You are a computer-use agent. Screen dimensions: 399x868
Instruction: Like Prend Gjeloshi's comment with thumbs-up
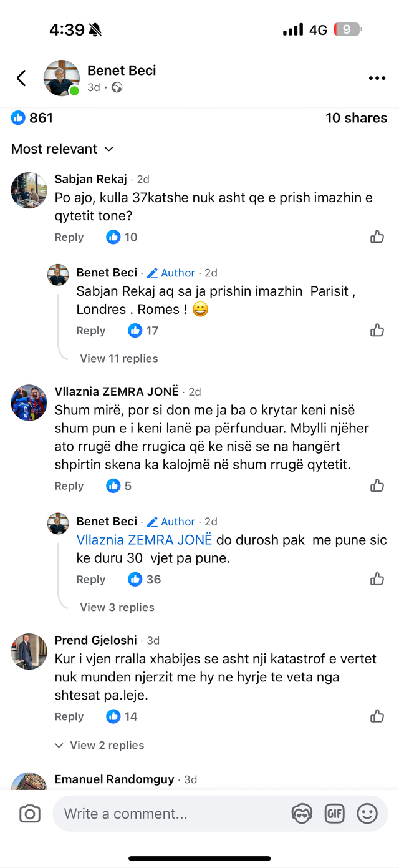[377, 716]
